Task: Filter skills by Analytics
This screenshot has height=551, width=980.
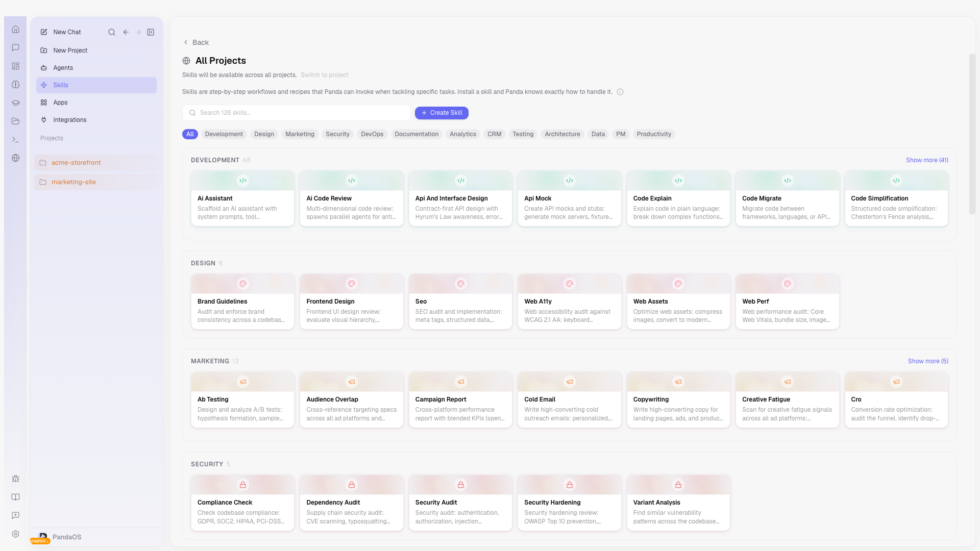Action: pos(463,134)
